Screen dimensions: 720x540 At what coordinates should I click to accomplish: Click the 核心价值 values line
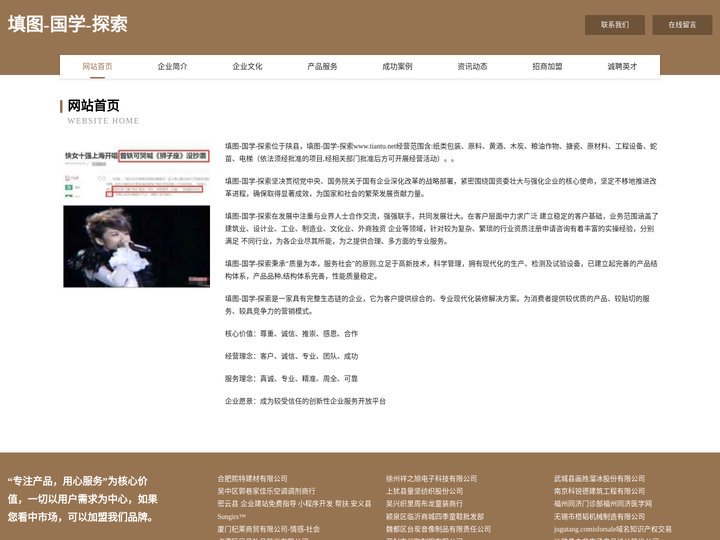click(x=291, y=334)
